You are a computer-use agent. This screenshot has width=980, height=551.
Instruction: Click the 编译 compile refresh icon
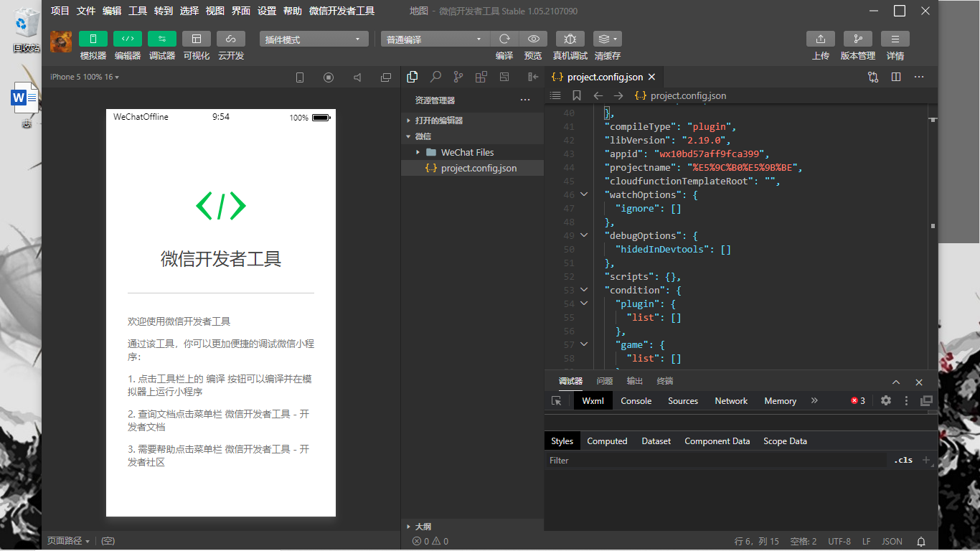point(504,39)
